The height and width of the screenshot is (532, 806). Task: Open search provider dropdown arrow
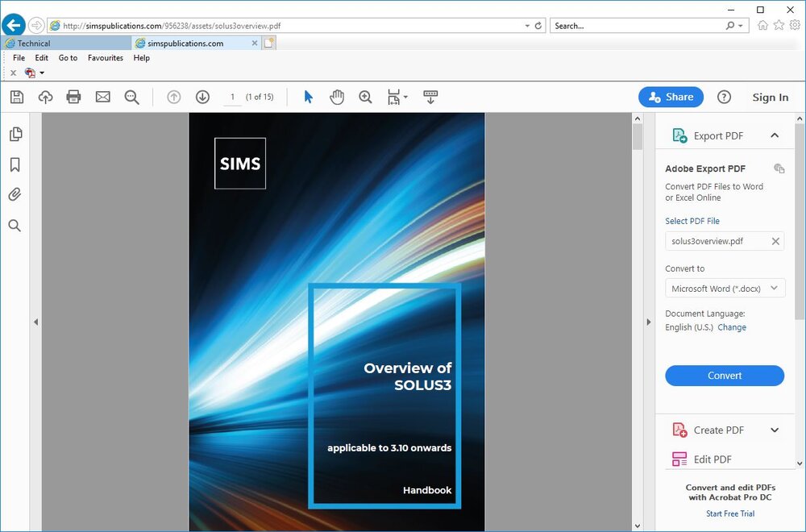click(741, 25)
